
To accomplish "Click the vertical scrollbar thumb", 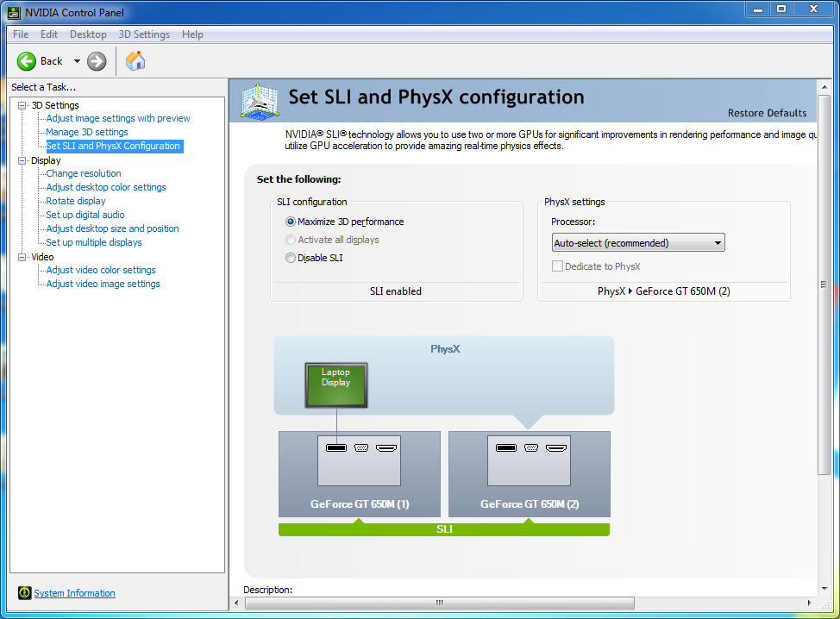I will tap(824, 284).
